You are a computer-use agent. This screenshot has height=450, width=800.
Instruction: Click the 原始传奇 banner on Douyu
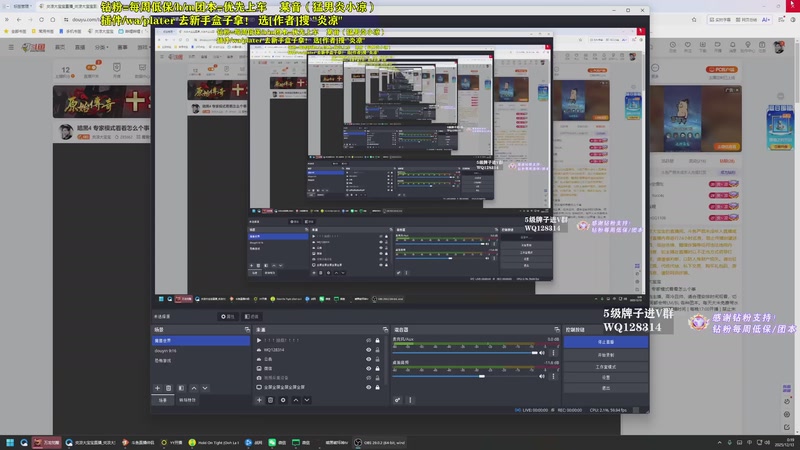coord(102,101)
